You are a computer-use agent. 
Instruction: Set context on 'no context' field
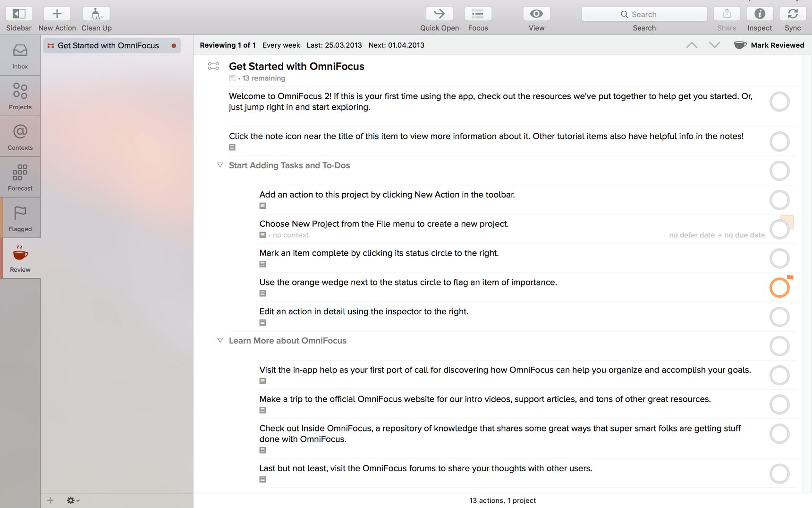(x=290, y=235)
